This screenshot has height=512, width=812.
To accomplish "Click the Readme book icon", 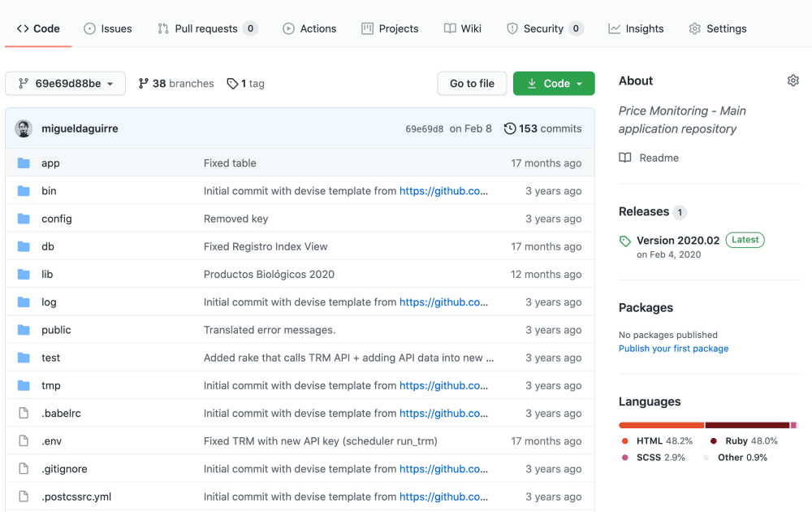I will tap(625, 158).
